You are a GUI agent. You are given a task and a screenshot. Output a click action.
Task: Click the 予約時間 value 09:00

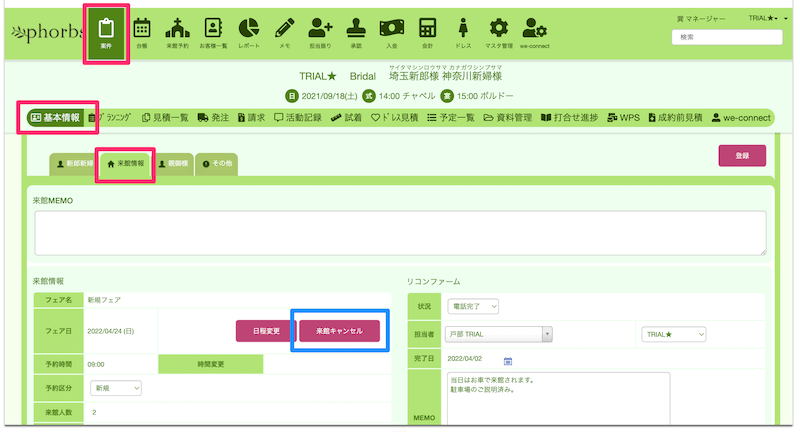click(x=96, y=364)
